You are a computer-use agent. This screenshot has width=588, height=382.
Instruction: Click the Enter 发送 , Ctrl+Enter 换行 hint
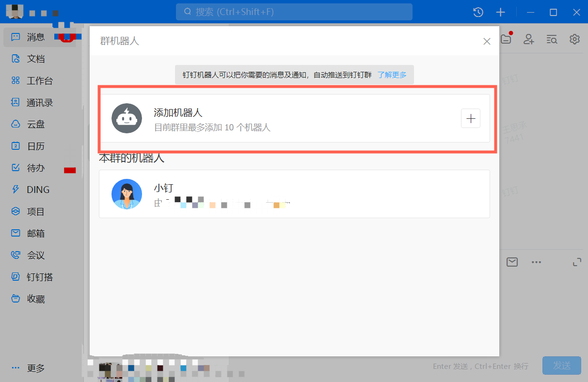tap(480, 366)
